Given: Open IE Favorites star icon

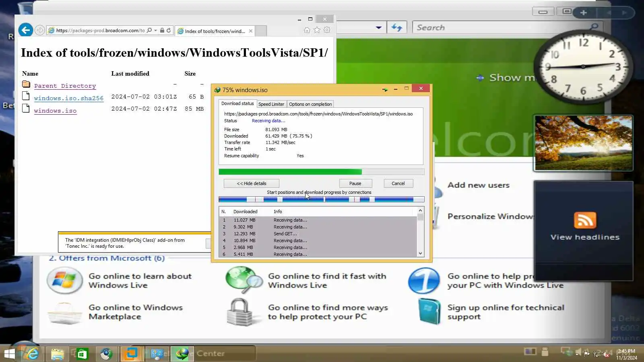Looking at the screenshot, I should coord(317,30).
